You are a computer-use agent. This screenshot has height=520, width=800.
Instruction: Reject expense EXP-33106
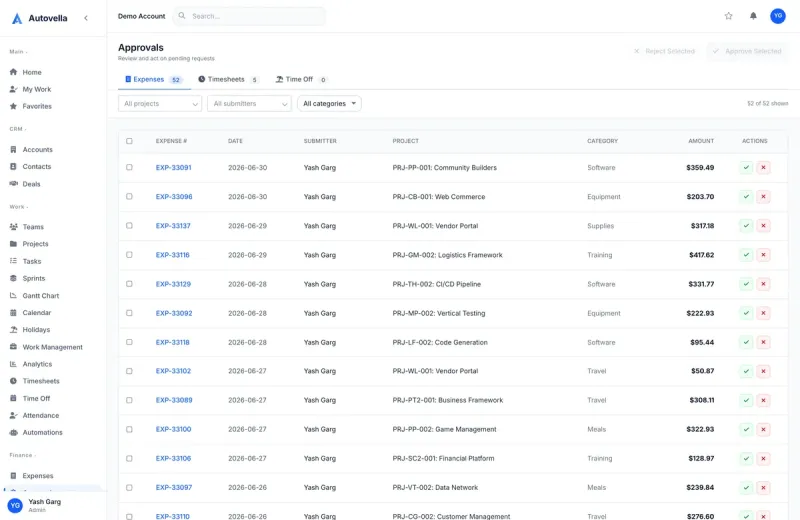click(763, 458)
